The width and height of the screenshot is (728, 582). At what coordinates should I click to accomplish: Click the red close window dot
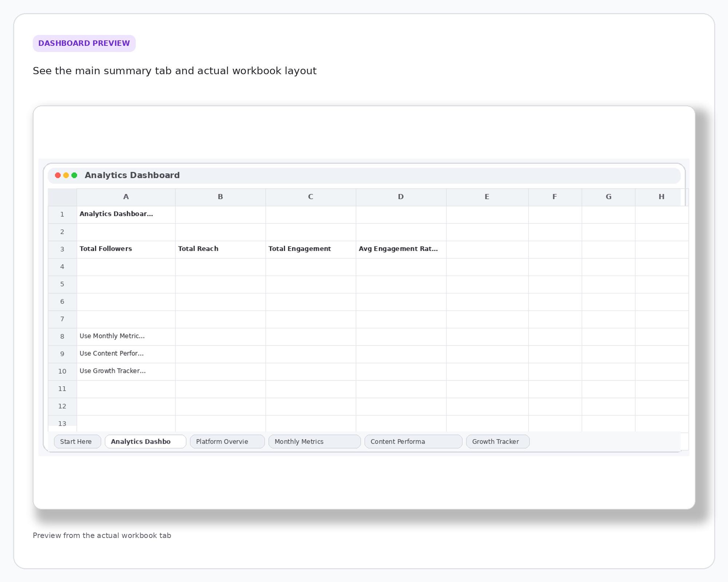(x=58, y=175)
